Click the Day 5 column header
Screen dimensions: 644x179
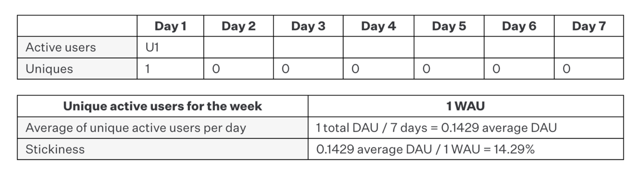coord(449,26)
